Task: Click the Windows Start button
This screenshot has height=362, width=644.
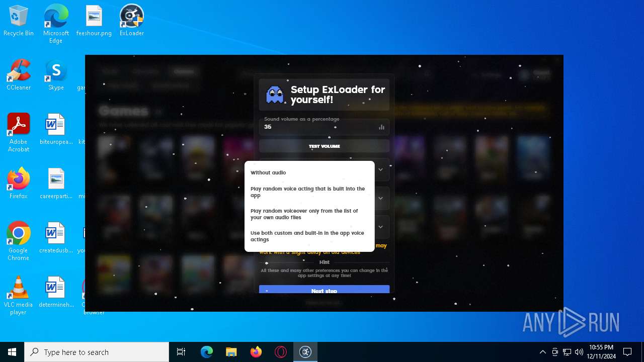Action: pos(12,352)
